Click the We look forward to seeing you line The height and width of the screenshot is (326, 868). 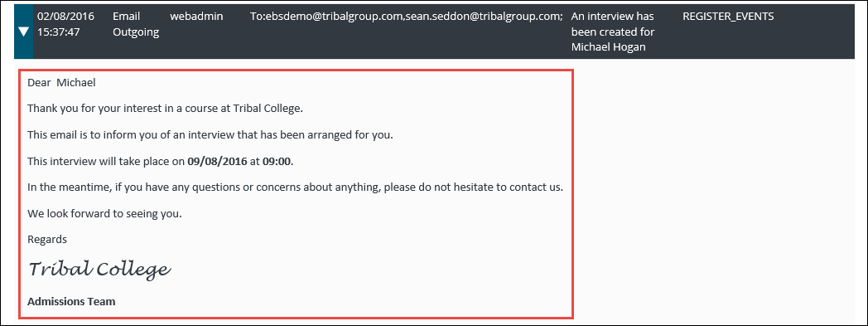[104, 213]
